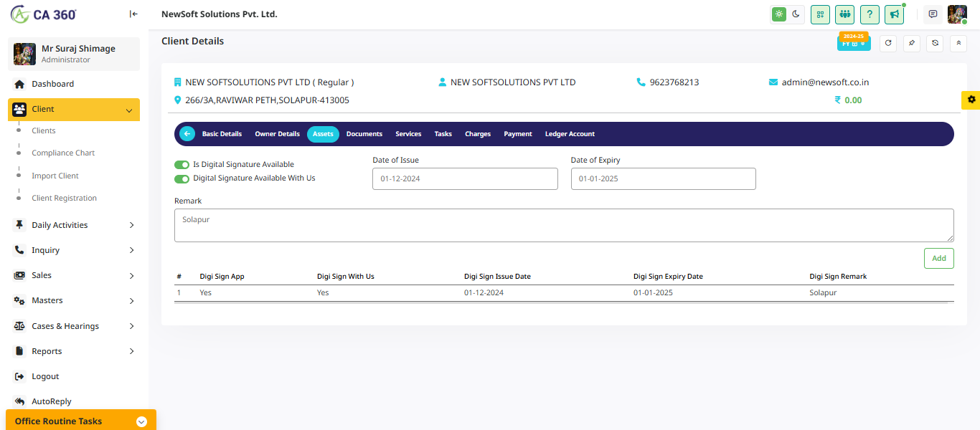The image size is (980, 430).
Task: Collapse the panel using double-chevron up icon
Action: coord(958,43)
